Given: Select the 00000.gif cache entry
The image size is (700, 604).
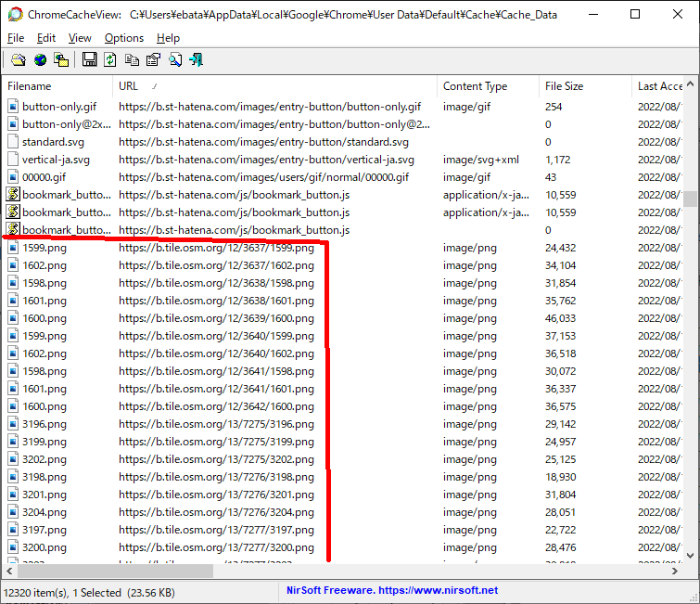Looking at the screenshot, I should (x=45, y=177).
